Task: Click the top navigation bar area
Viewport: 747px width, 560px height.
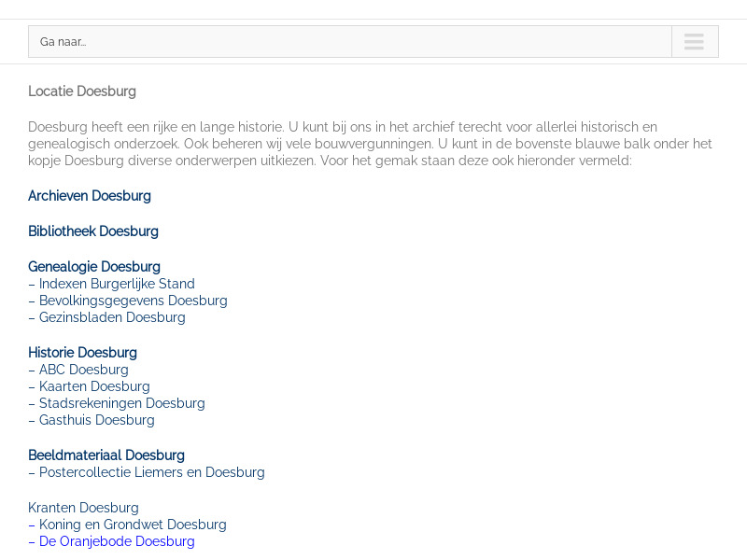Action: [373, 9]
